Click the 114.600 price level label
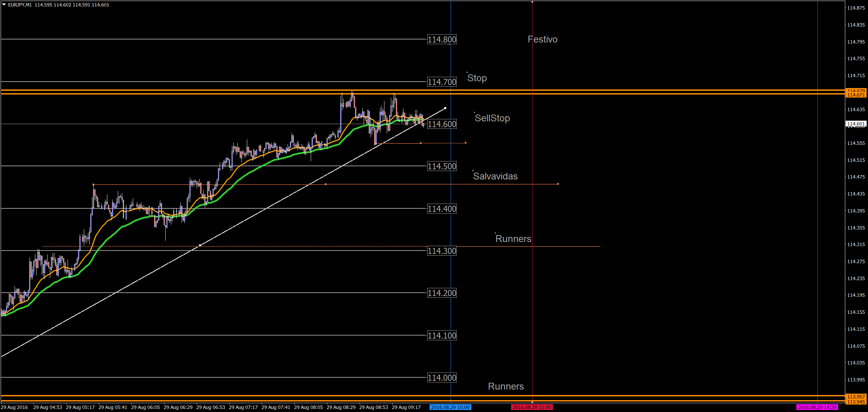Viewport: 868px width, 412px height. click(442, 124)
